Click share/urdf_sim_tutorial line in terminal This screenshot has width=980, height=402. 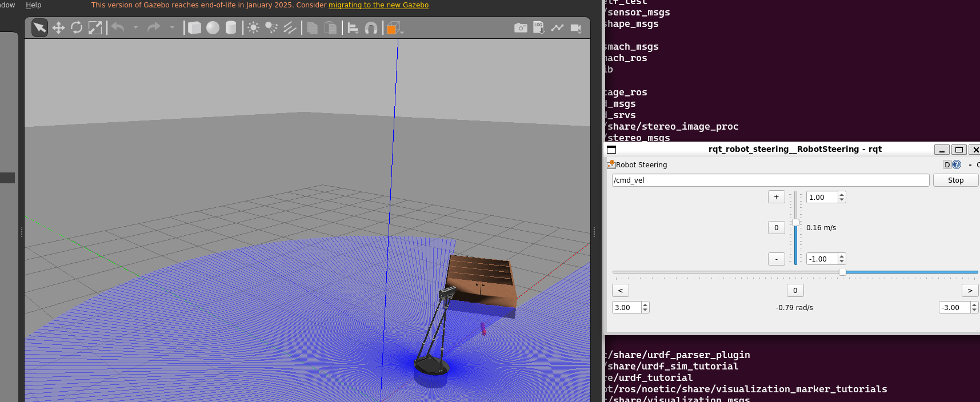[x=673, y=366]
